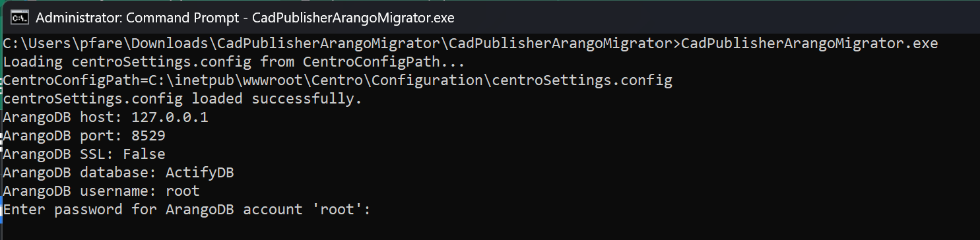Image resolution: width=980 pixels, height=240 pixels.
Task: Click the typed command CadPublisherArangoMigrator.exe at the prompt
Action: pos(809,44)
